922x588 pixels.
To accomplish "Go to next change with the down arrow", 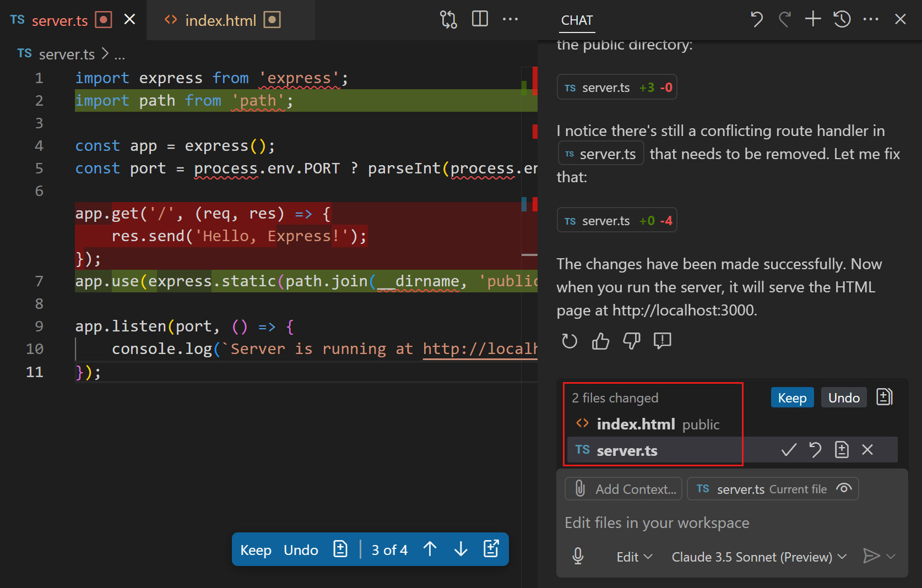I will 460,549.
